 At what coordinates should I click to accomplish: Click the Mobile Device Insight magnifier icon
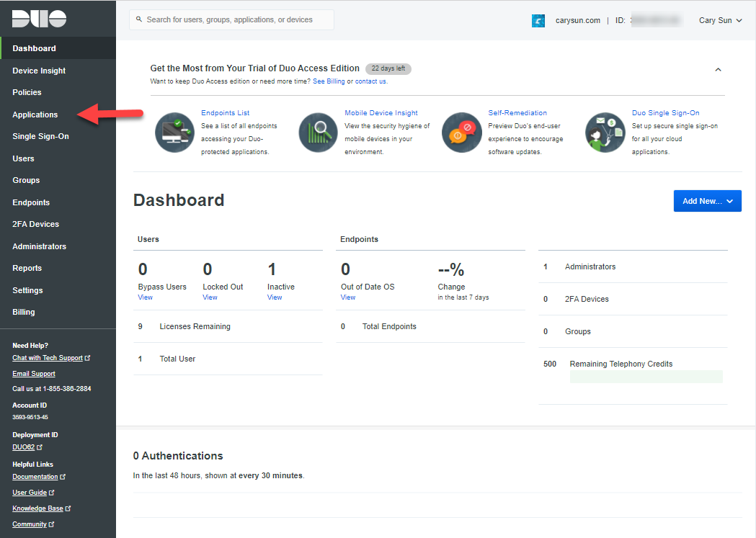319,133
